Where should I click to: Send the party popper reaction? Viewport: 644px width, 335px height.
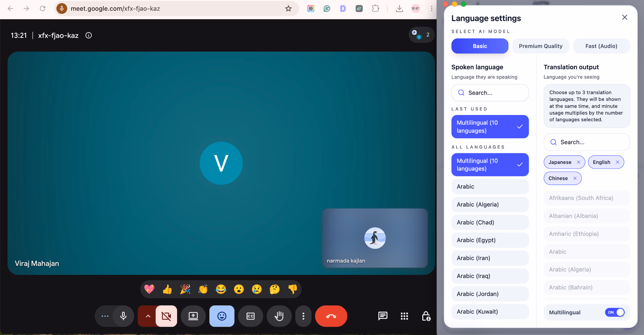185,289
